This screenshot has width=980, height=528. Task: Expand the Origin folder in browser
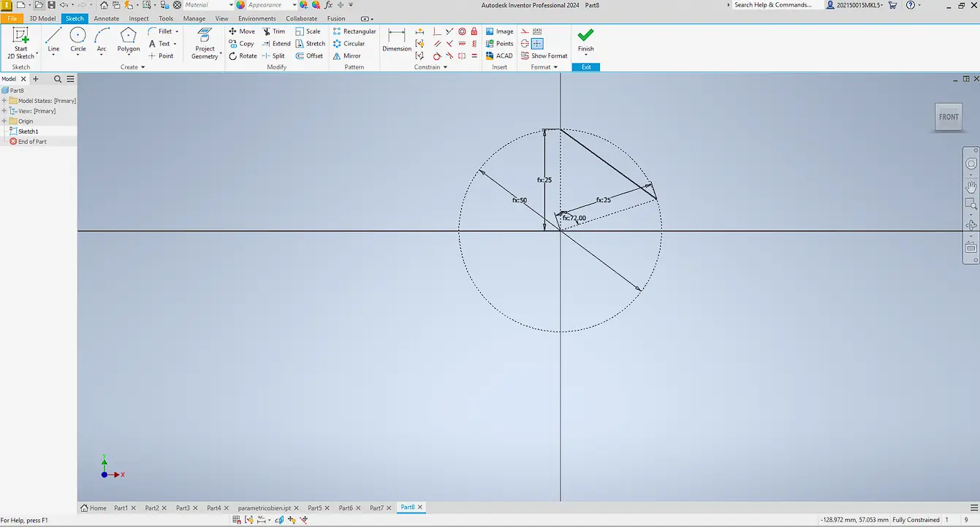coord(6,121)
